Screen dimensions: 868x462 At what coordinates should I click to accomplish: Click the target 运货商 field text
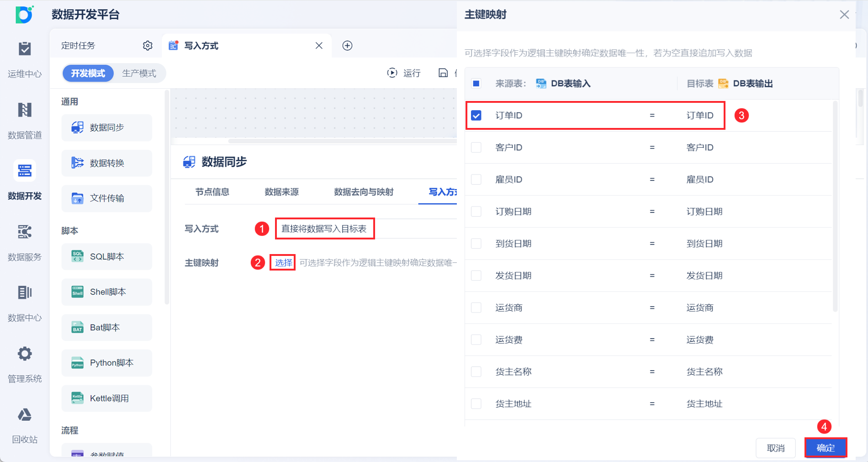pyautogui.click(x=700, y=308)
